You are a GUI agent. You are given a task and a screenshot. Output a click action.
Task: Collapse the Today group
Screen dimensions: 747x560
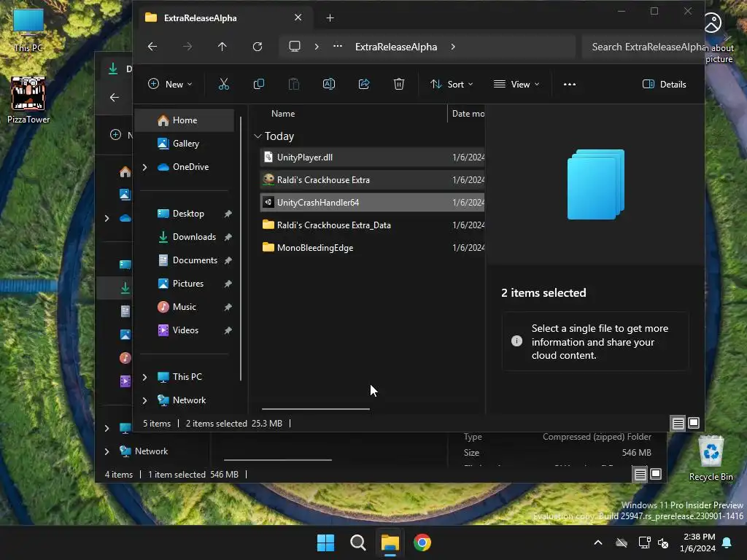click(x=258, y=136)
